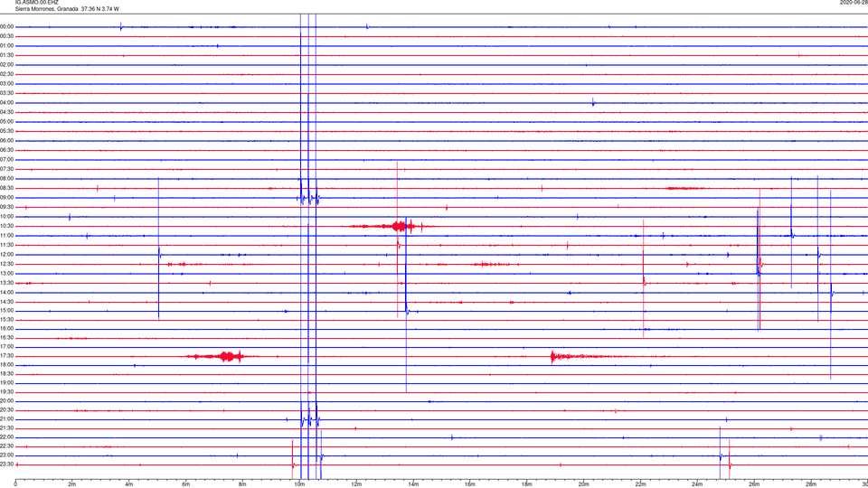Select the 19:00 time label
Viewport: 868px width, 488px height.
click(x=6, y=383)
